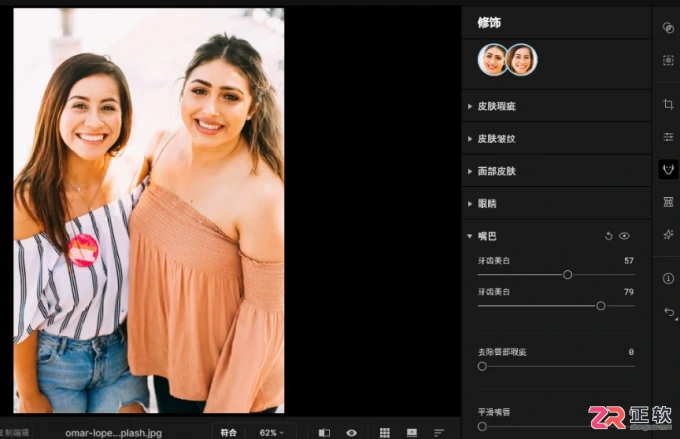Adjust the 牙齿美白 slider set to 79
680x439 pixels.
pos(601,306)
